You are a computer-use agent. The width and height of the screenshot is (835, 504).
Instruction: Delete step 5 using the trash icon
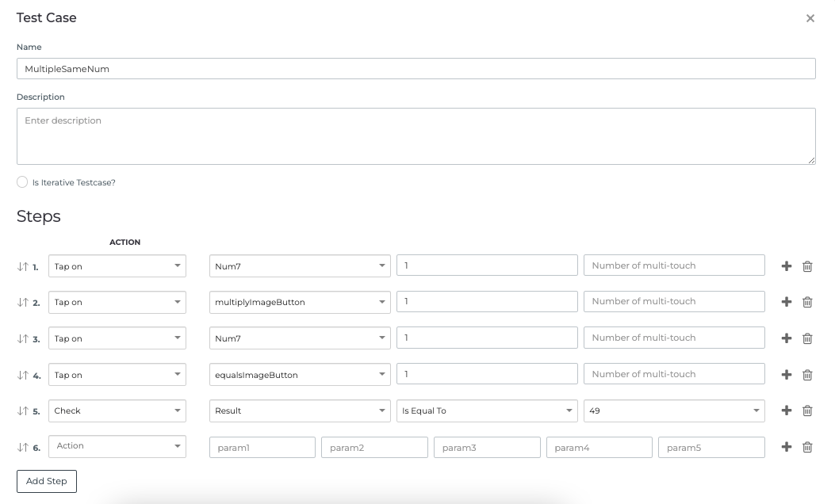[807, 410]
